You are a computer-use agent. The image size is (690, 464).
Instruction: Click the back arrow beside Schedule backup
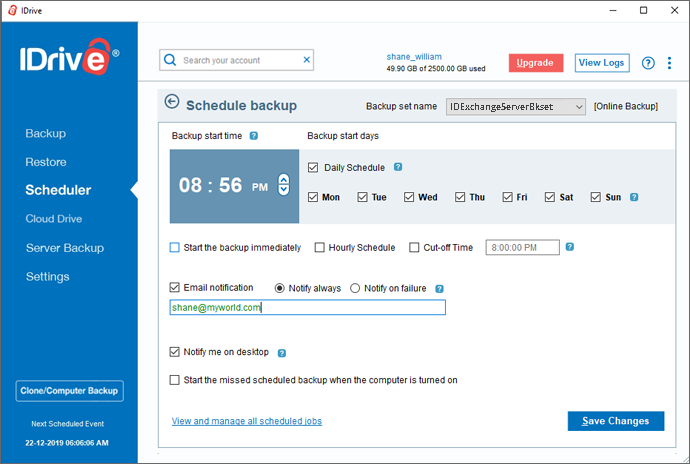pyautogui.click(x=172, y=102)
